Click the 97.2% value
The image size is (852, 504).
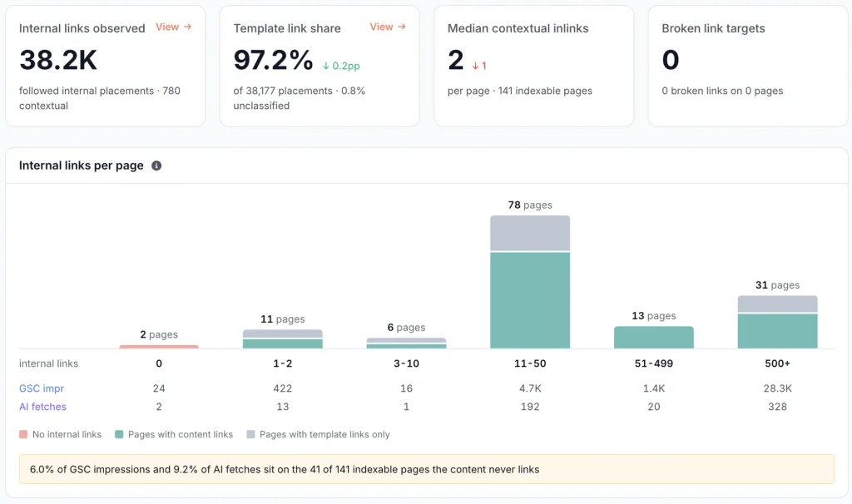tap(273, 60)
